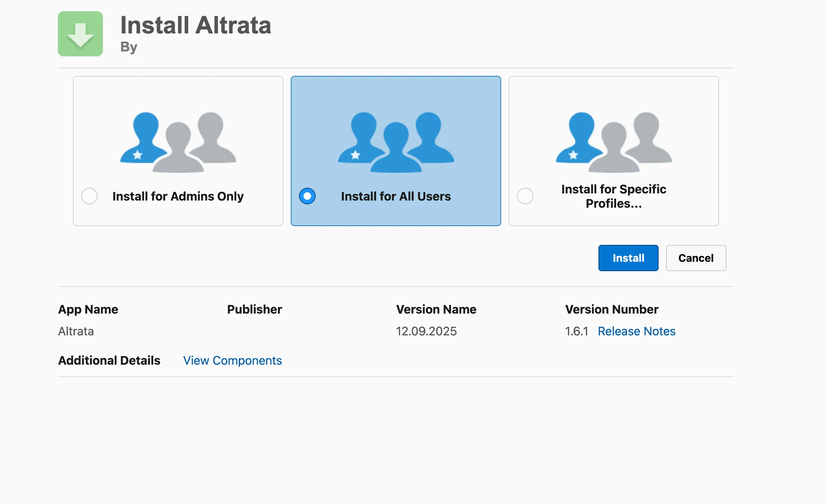This screenshot has width=825, height=504.
Task: Click the Publisher column label
Action: [x=255, y=309]
